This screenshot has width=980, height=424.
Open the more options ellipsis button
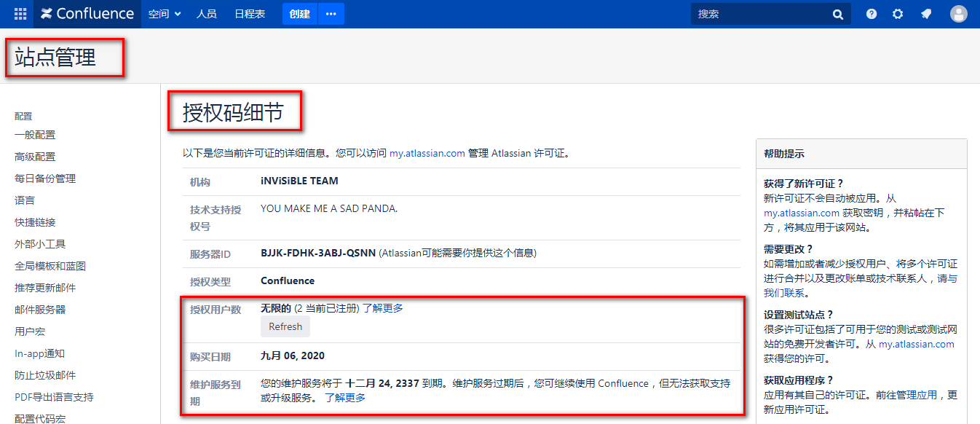pyautogui.click(x=331, y=14)
